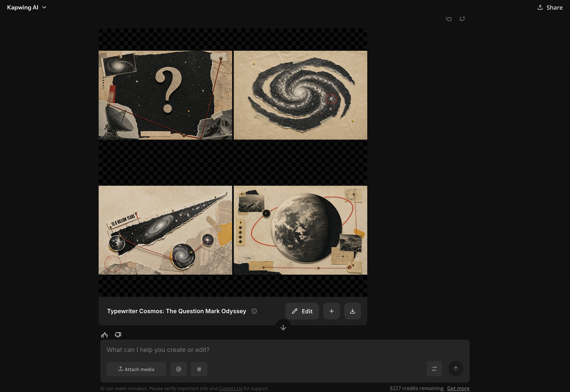Open the Kapwing AI dropdown menu
The image size is (570, 392).
click(x=27, y=7)
